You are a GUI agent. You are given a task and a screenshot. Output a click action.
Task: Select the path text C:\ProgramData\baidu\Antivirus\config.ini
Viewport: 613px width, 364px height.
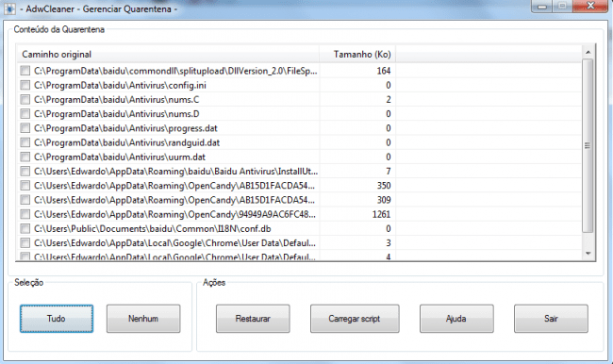click(x=120, y=85)
